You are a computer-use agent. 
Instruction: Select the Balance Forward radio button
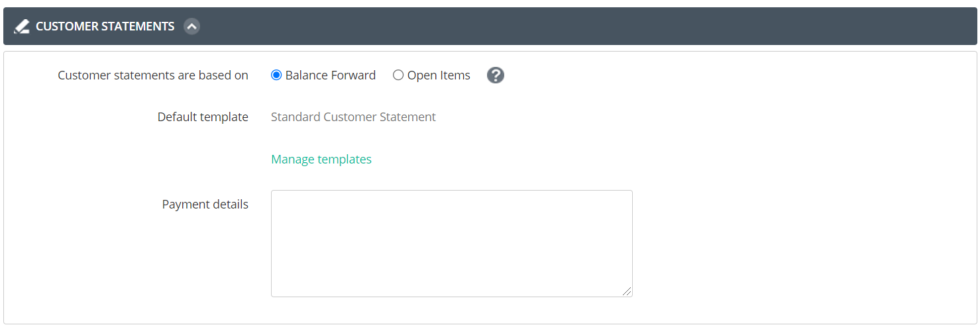[276, 75]
